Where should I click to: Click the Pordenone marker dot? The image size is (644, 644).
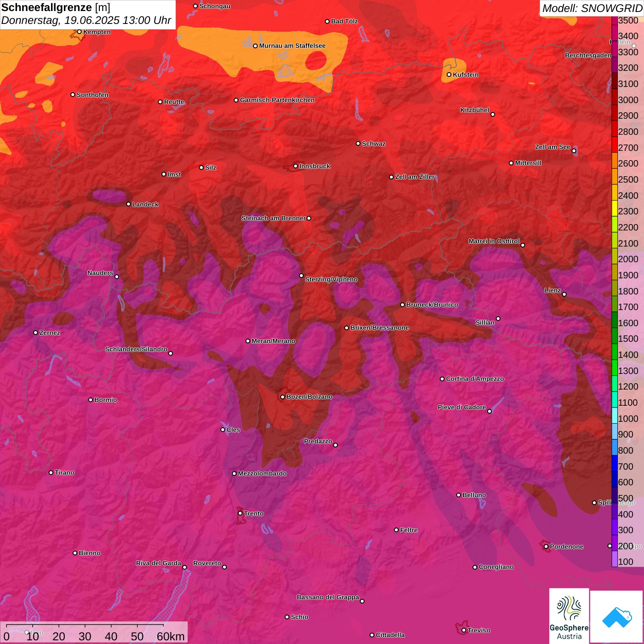[x=546, y=546]
